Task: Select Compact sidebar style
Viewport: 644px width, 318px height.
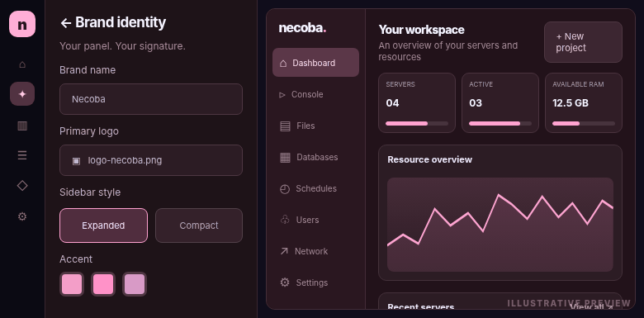Action: pyautogui.click(x=199, y=225)
